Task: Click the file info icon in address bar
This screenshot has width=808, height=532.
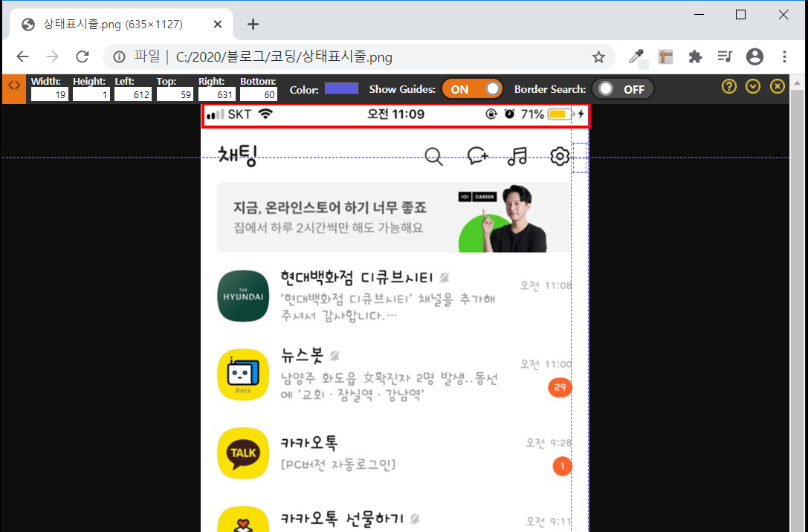Action: coord(120,56)
